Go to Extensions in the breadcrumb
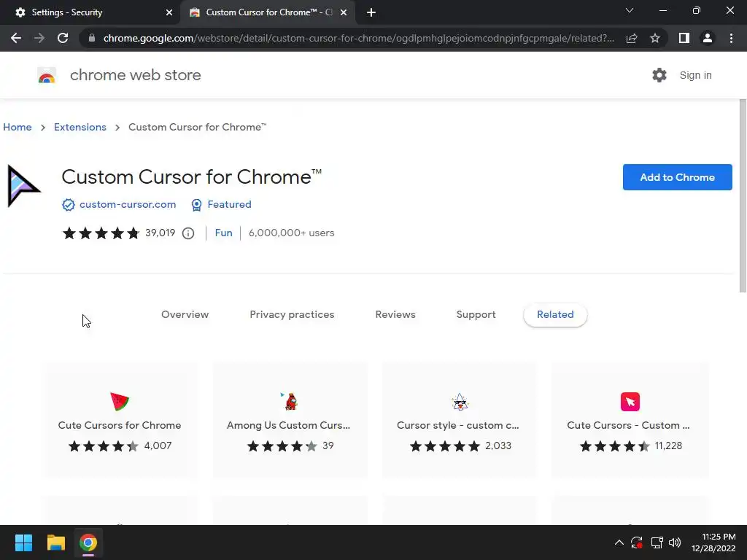 (80, 127)
